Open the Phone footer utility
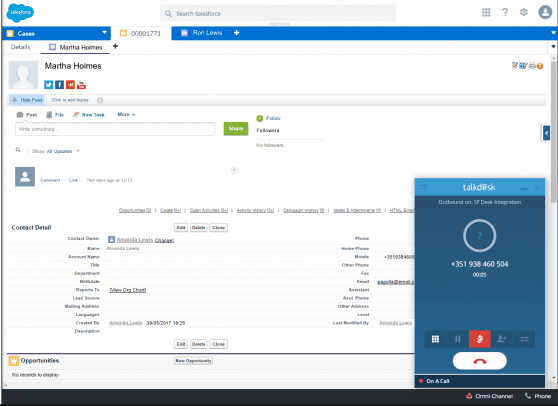558x406 pixels. pyautogui.click(x=538, y=396)
